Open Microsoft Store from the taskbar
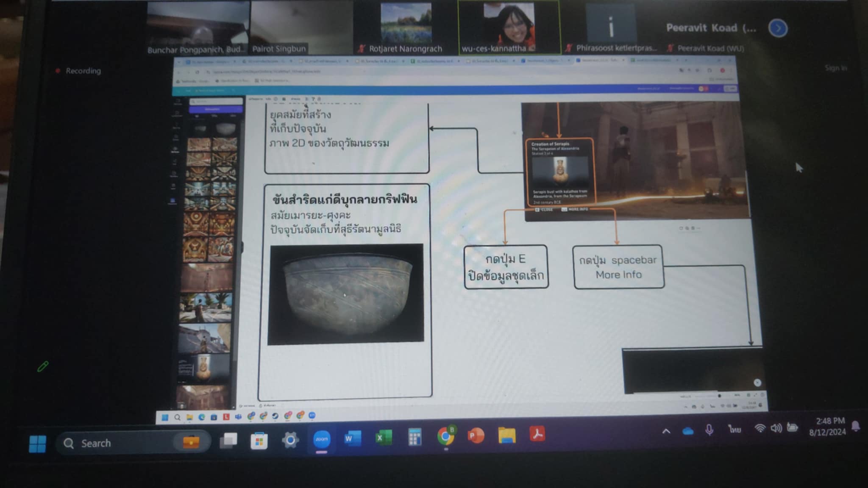This screenshot has height=488, width=868. pos(259,441)
